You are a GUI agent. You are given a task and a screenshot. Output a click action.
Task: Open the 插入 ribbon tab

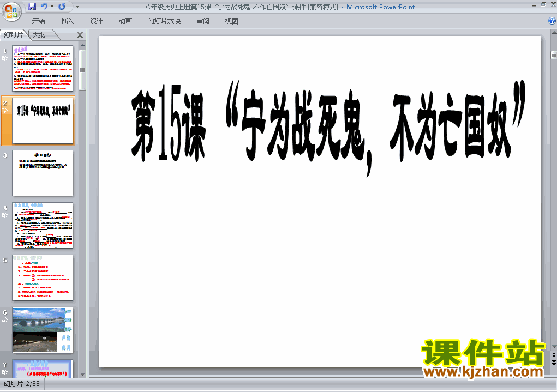[67, 21]
